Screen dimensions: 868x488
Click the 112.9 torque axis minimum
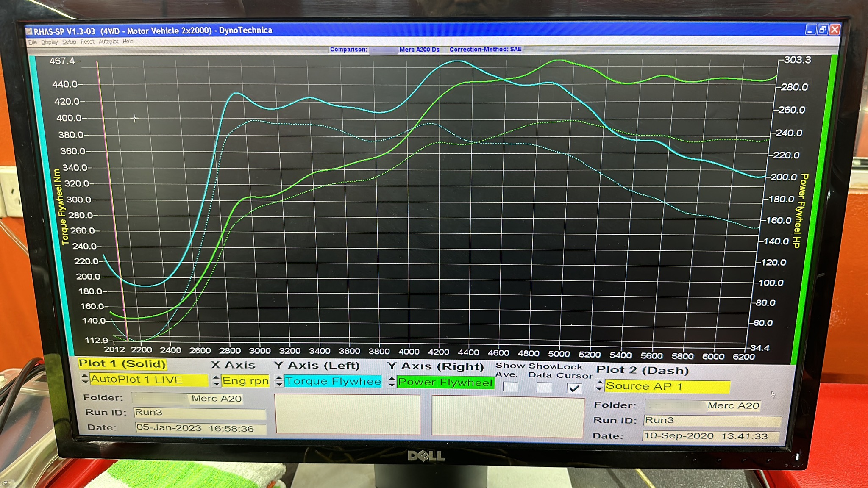coord(97,340)
